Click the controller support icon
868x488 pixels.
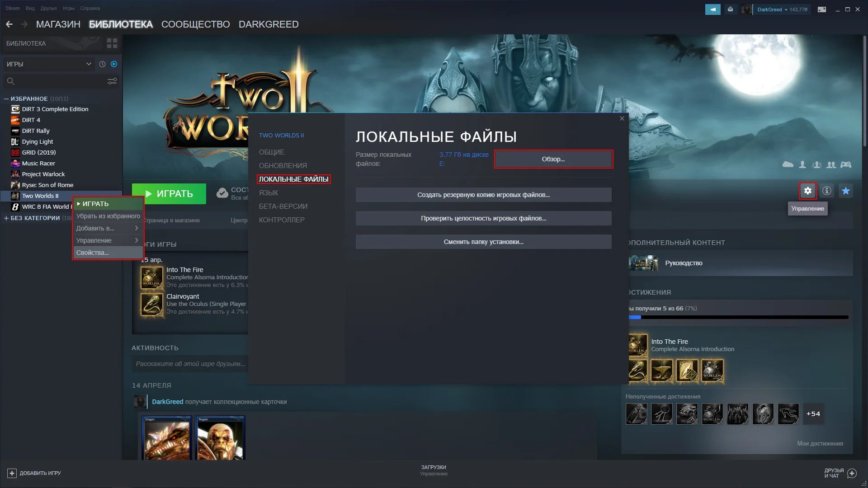pyautogui.click(x=846, y=165)
